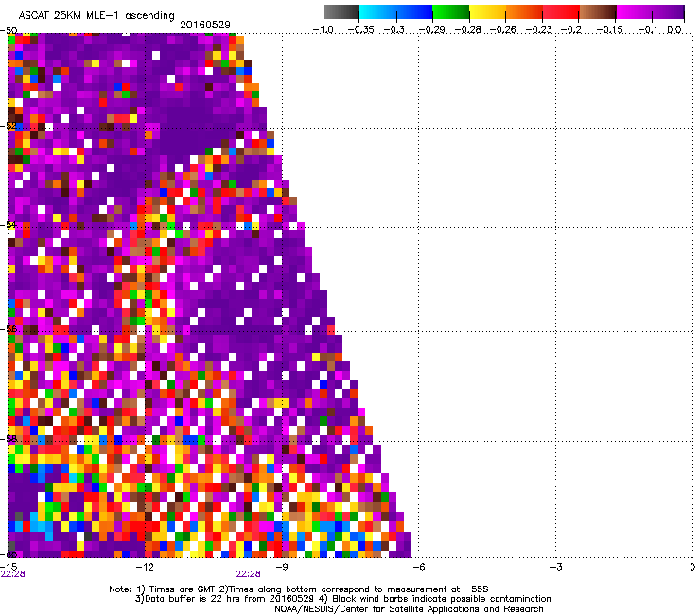Click the title 'ASCAT 25KM MLE-1 ascending'

coord(96,16)
